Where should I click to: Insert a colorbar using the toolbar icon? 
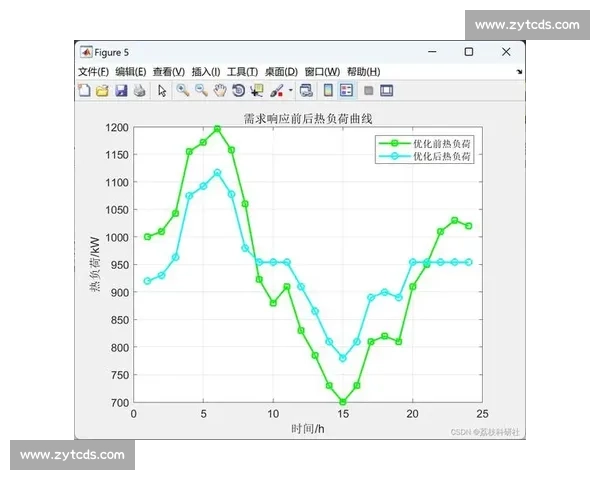pos(328,90)
